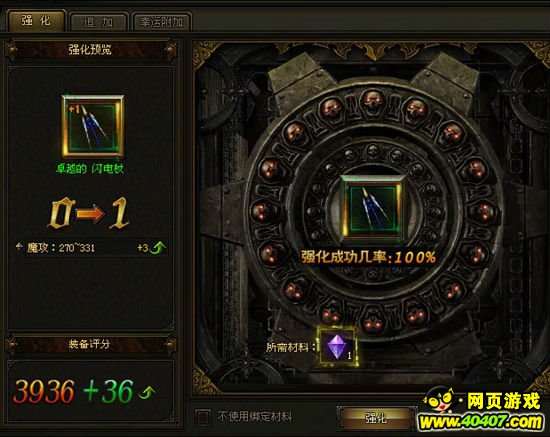Click the 装备评分 panel header

click(x=90, y=344)
